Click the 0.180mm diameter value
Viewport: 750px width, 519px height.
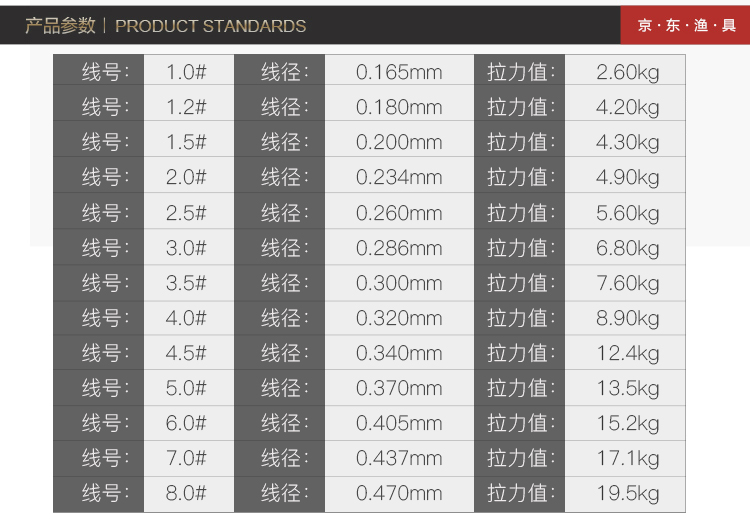point(399,107)
